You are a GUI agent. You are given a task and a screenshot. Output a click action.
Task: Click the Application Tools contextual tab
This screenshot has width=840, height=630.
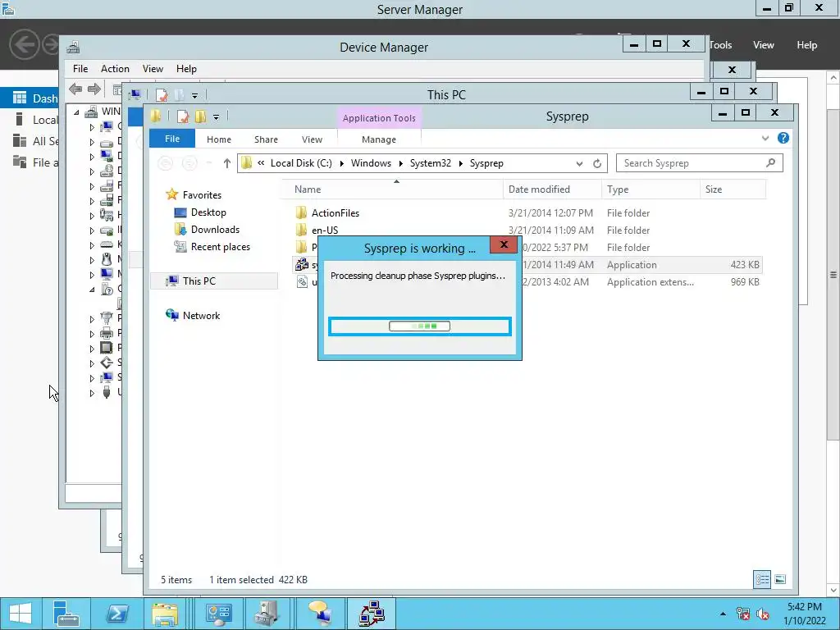click(379, 118)
